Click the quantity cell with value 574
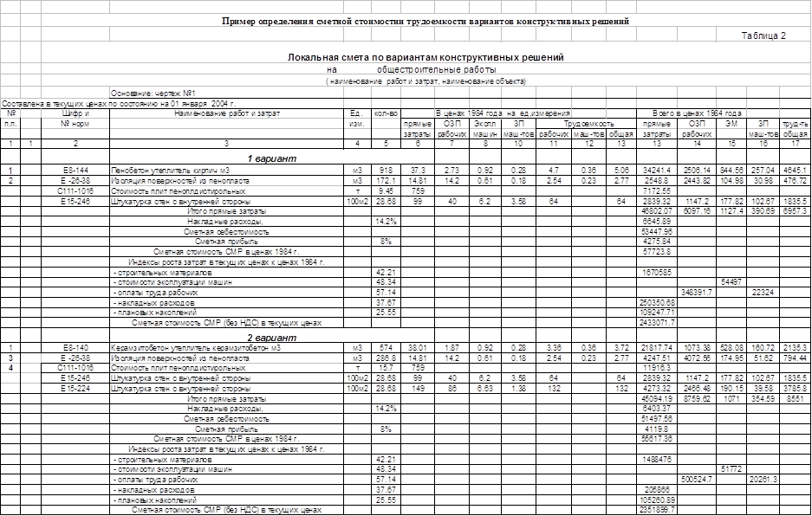This screenshot has width=812, height=516. 386,348
